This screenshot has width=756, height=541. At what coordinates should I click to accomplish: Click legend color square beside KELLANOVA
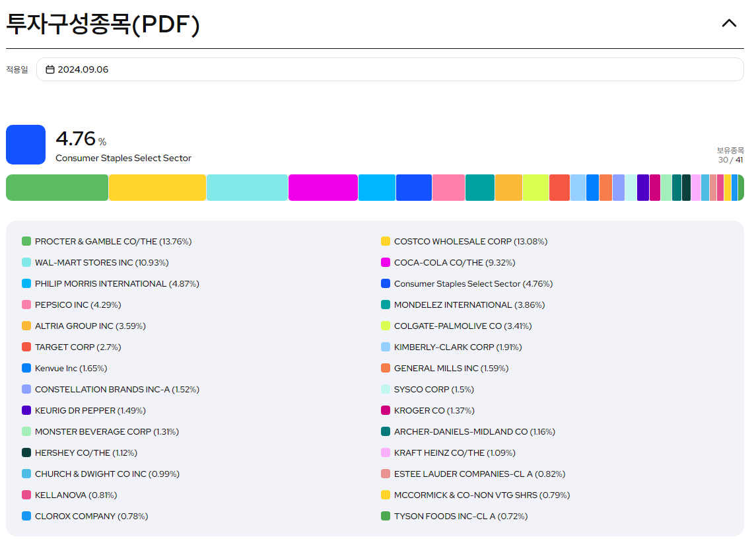pyautogui.click(x=26, y=495)
